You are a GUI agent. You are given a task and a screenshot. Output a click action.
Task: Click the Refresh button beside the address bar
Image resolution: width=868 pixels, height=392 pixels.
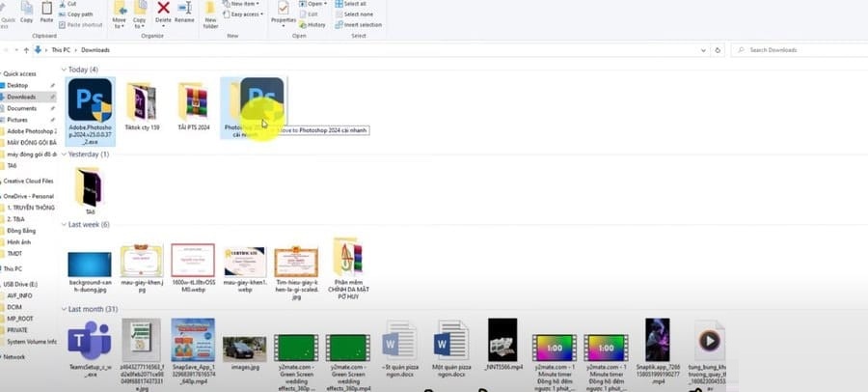(718, 50)
